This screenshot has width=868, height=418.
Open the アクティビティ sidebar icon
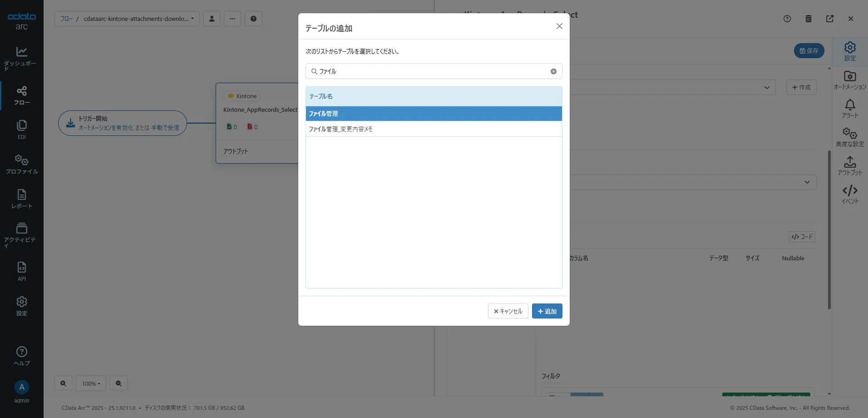(21, 235)
